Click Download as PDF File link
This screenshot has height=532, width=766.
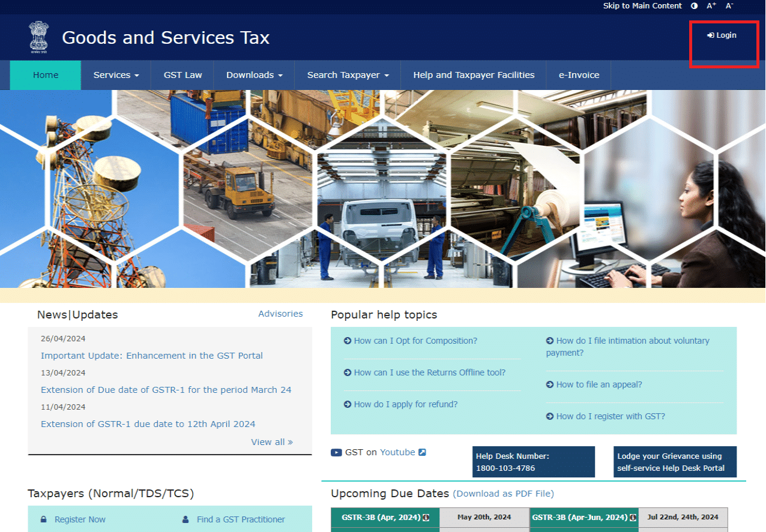(x=504, y=494)
